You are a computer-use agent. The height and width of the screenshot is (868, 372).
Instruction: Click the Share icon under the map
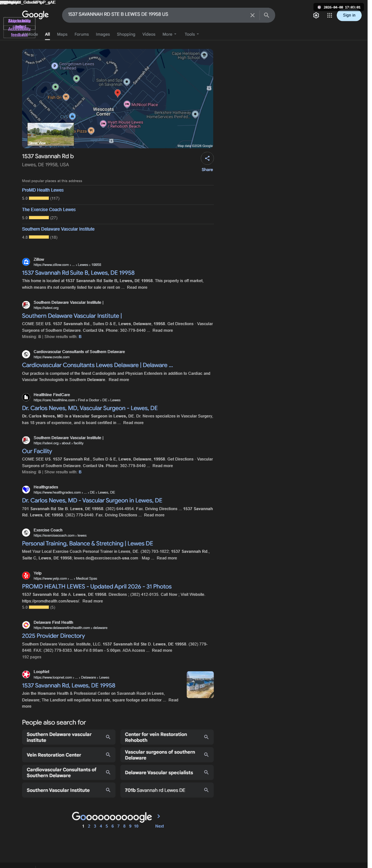tap(207, 159)
